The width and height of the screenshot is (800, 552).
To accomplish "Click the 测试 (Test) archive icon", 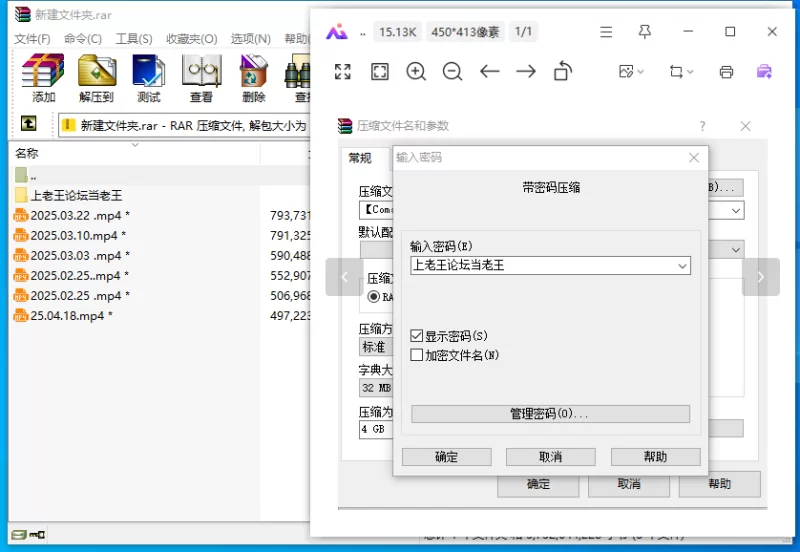I will 148,78.
